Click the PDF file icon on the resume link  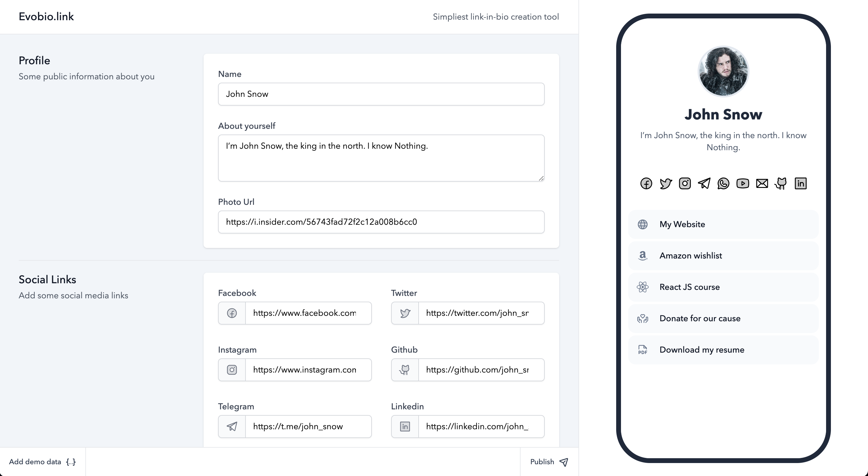pyautogui.click(x=643, y=350)
